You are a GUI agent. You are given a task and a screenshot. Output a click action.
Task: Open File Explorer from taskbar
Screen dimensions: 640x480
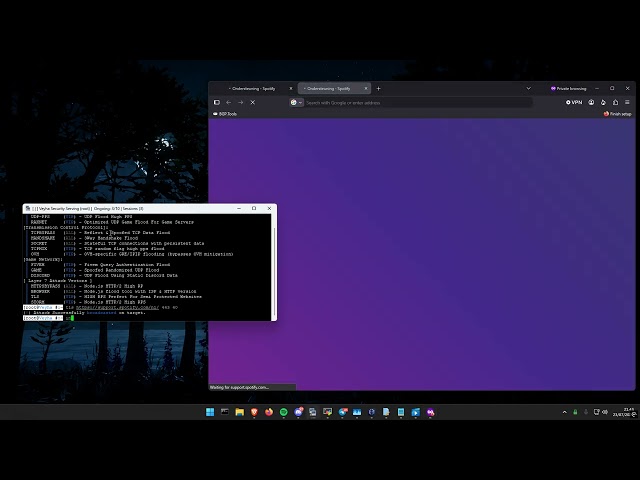[x=240, y=412]
